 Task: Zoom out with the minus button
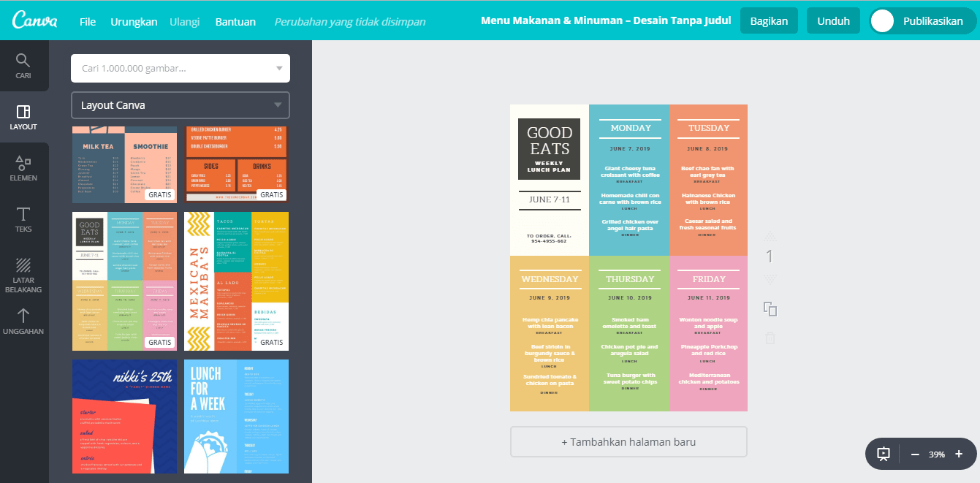point(915,454)
